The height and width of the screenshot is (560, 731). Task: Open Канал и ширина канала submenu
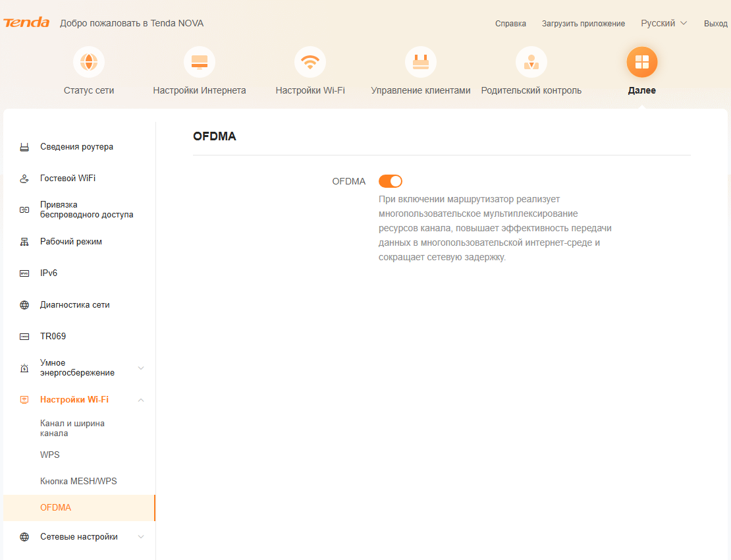click(x=72, y=428)
